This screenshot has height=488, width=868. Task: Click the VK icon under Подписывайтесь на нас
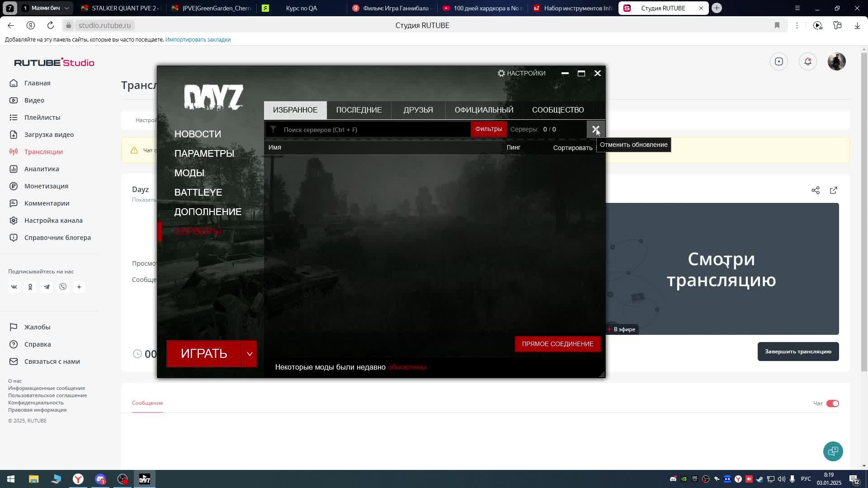14,286
